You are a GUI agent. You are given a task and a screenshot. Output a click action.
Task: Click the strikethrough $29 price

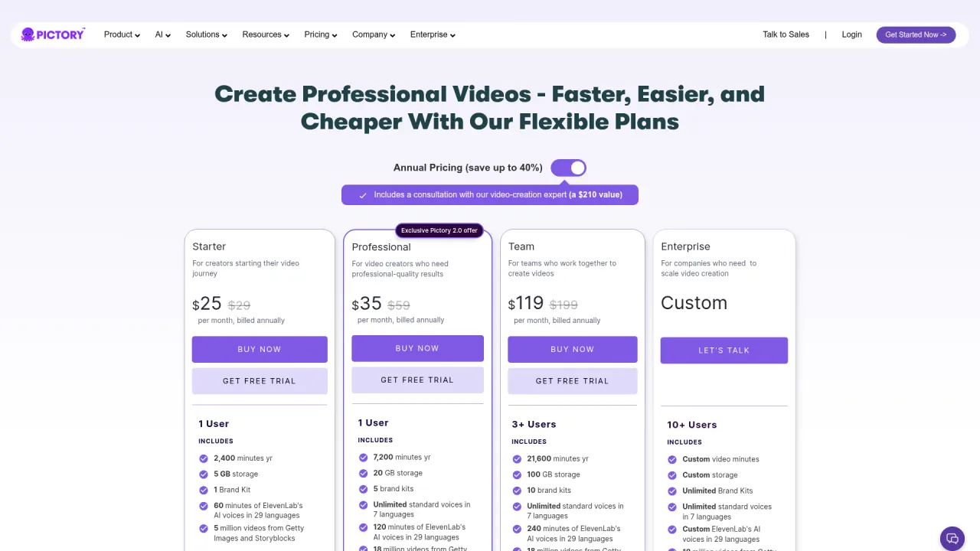coord(240,305)
